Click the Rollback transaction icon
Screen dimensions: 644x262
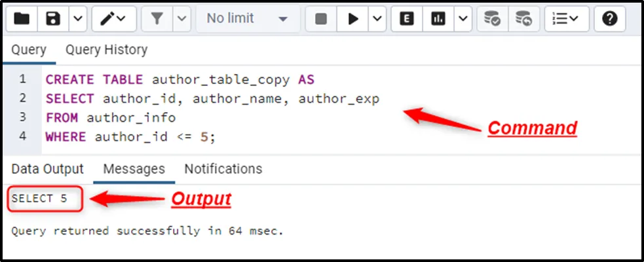pyautogui.click(x=523, y=19)
